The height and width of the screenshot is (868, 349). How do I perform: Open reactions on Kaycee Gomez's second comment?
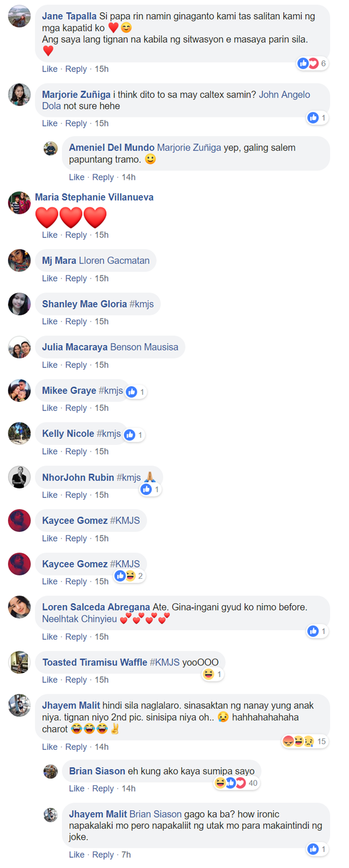click(129, 576)
